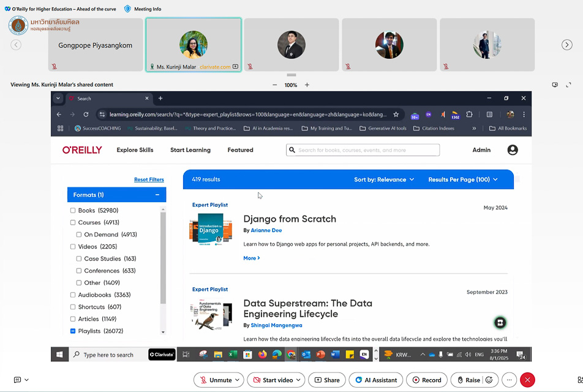Click the Reset Filters link
The image size is (583, 392).
149,179
